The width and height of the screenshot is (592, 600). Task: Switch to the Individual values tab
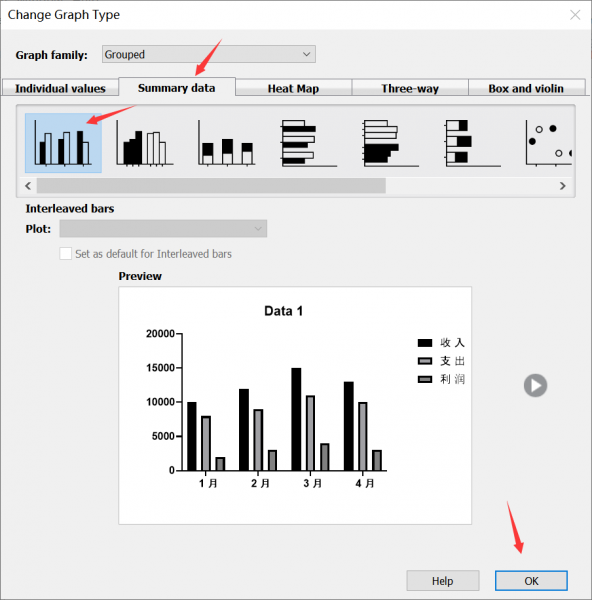60,88
